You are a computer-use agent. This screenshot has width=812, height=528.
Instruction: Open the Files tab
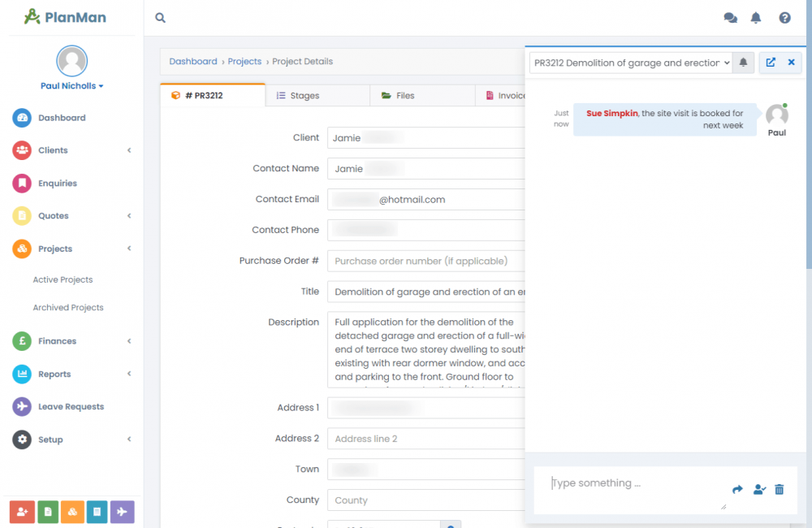(398, 96)
